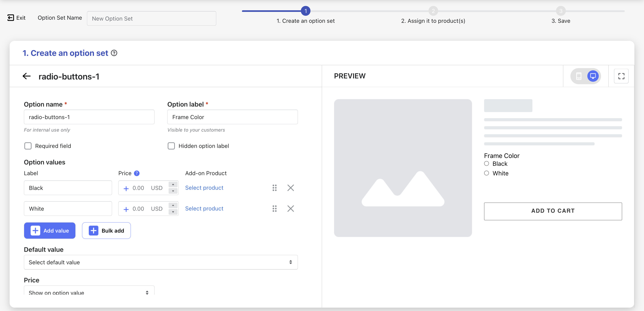Image resolution: width=644 pixels, height=311 pixels.
Task: Focus the Option Set Name field
Action: pos(151,19)
